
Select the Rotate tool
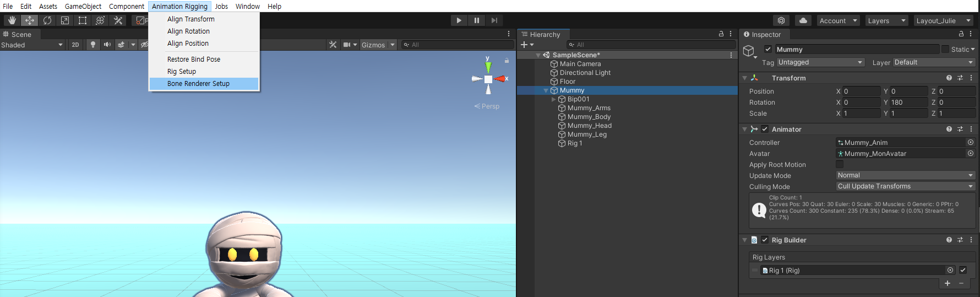[47, 20]
